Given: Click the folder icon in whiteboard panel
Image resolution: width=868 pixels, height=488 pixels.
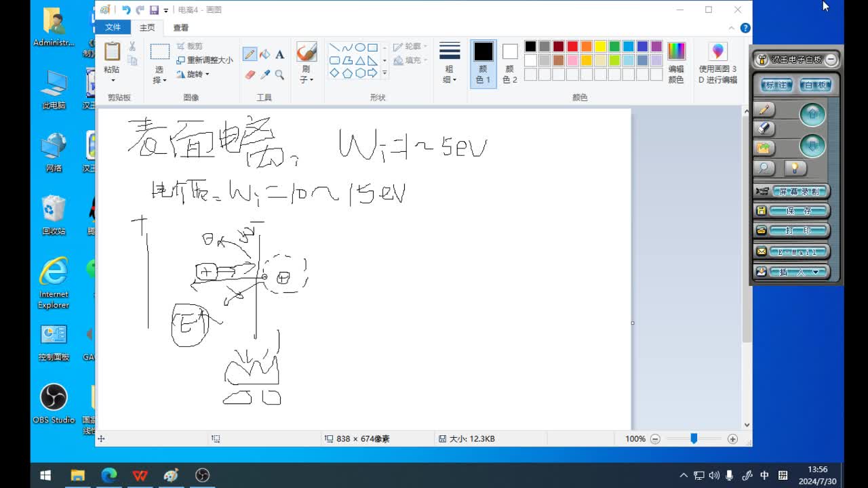Looking at the screenshot, I should point(764,147).
